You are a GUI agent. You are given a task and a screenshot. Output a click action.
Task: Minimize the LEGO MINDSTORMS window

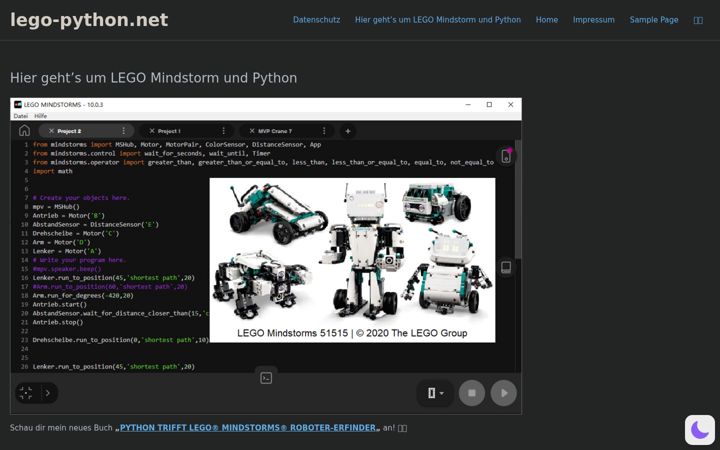[x=468, y=105]
